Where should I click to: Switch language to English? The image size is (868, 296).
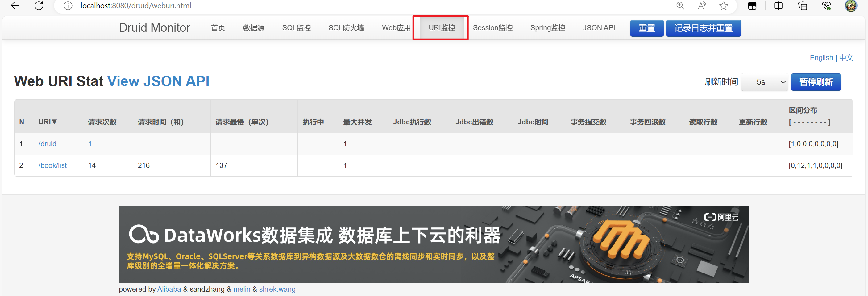click(821, 58)
